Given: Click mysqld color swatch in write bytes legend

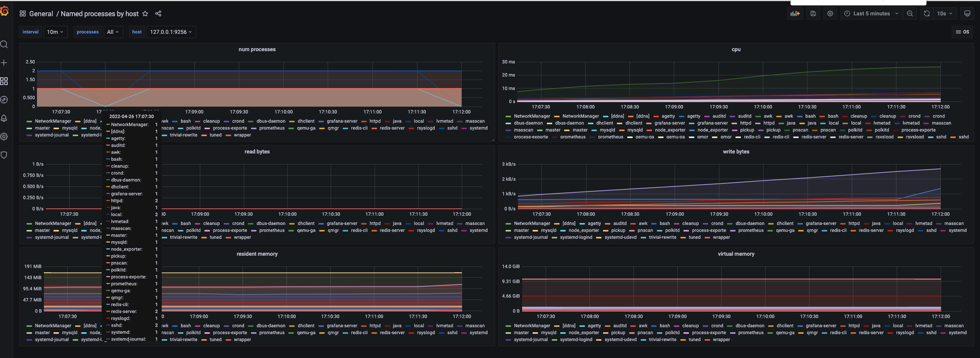Looking at the screenshot, I should (536, 231).
